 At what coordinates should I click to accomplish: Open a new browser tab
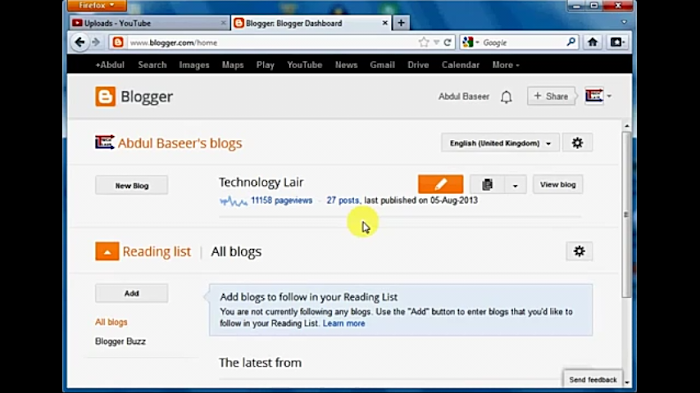401,23
